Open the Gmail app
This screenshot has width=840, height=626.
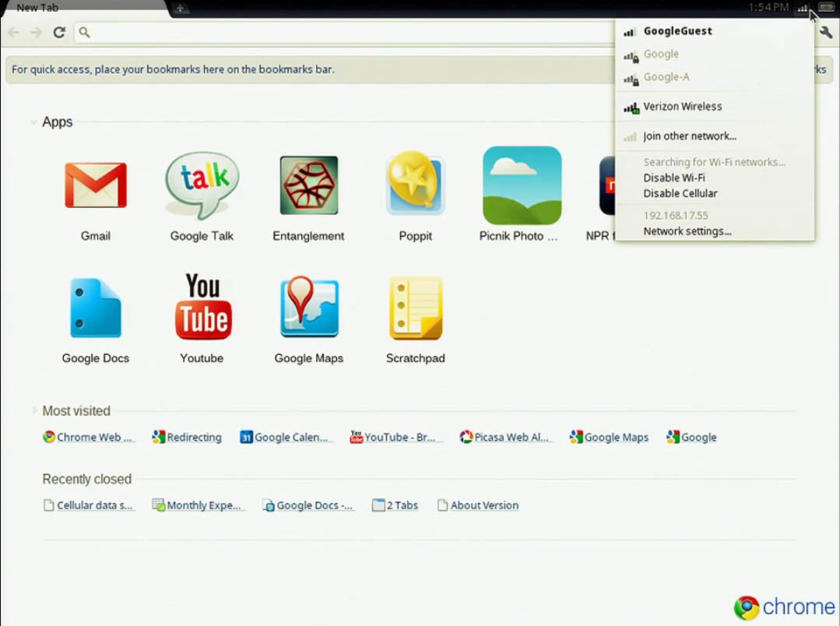pos(95,186)
